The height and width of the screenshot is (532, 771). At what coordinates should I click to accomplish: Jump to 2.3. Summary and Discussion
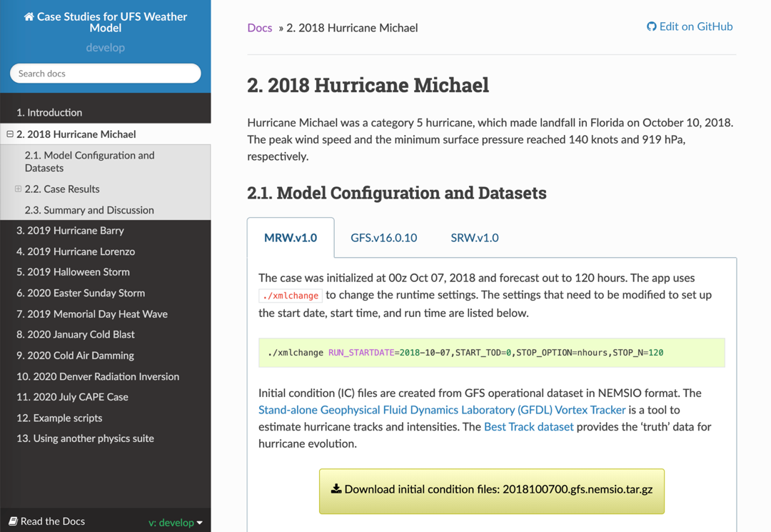coord(105,210)
